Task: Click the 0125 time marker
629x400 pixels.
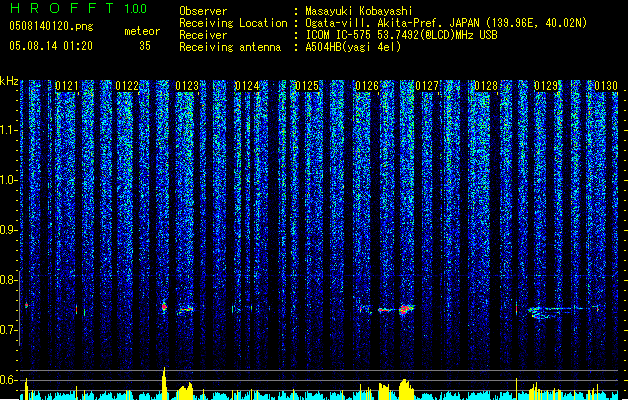Action: pyautogui.click(x=307, y=86)
